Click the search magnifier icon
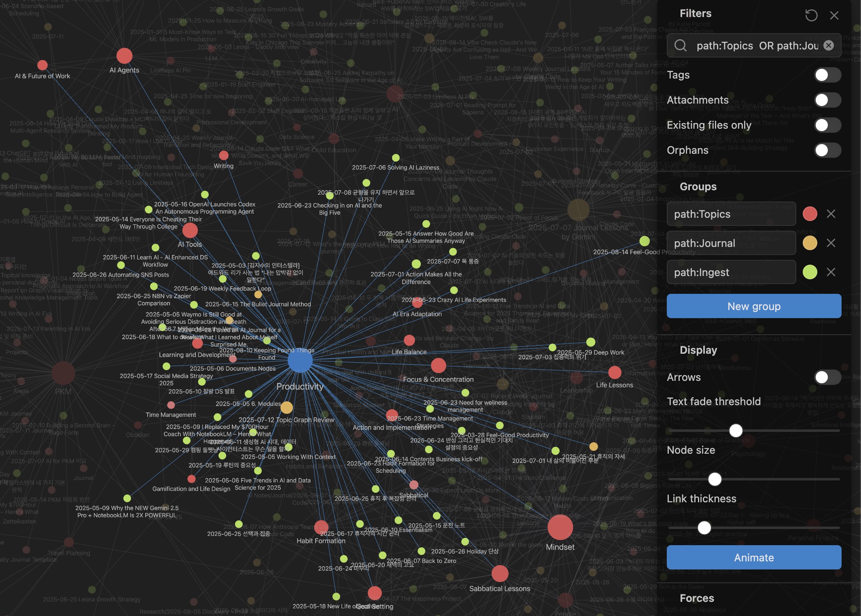Image resolution: width=861 pixels, height=616 pixels. [x=681, y=45]
